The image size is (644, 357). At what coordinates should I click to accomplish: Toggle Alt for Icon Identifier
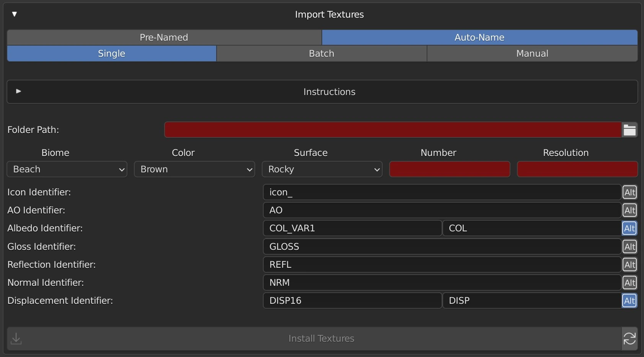tap(629, 192)
